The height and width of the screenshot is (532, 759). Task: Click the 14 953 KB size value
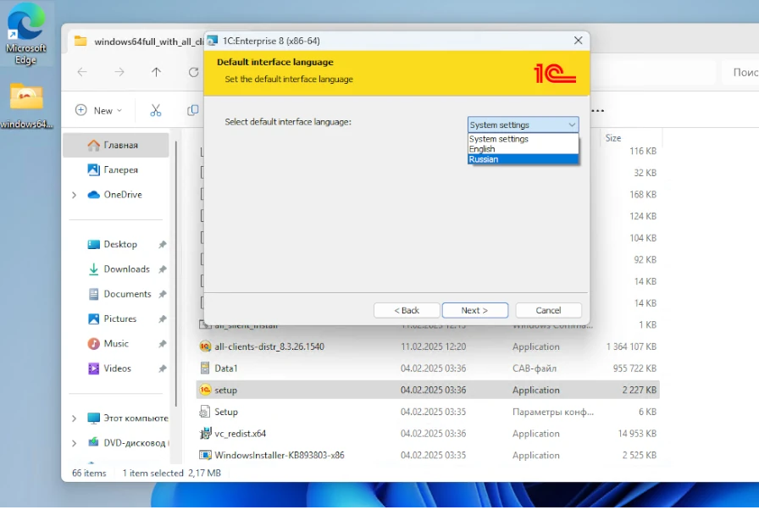click(x=637, y=434)
